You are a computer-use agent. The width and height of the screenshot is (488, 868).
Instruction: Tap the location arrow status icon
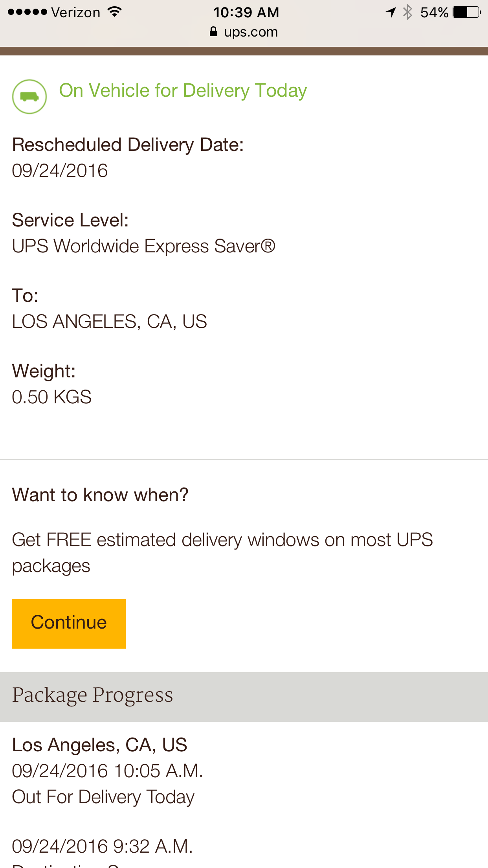pos(391,12)
